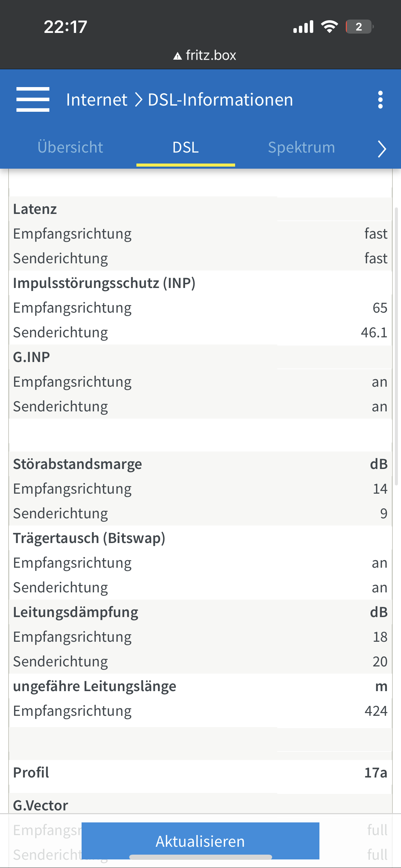Select the Störabstandsmarge heading row
Image resolution: width=401 pixels, height=868 pixels.
pos(200,464)
